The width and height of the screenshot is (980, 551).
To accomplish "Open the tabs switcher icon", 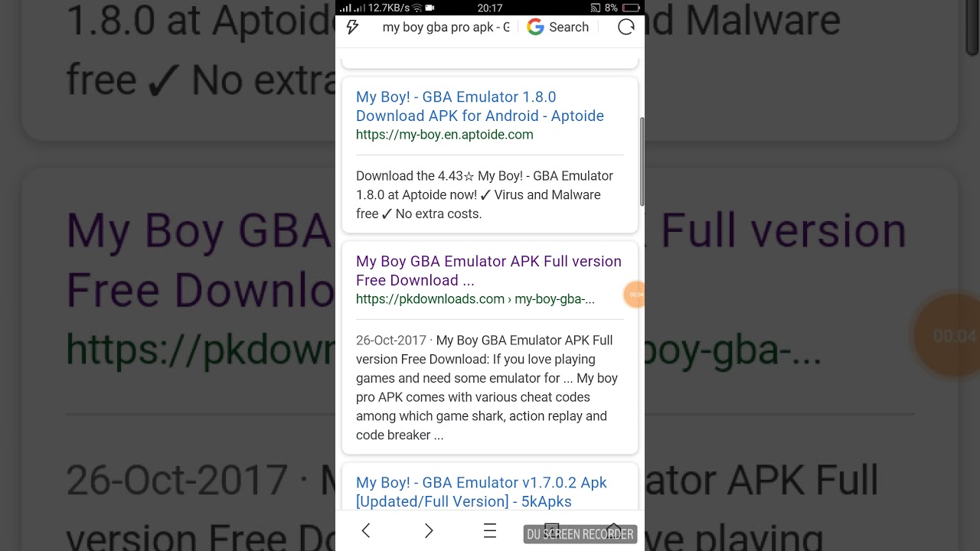I will [551, 530].
